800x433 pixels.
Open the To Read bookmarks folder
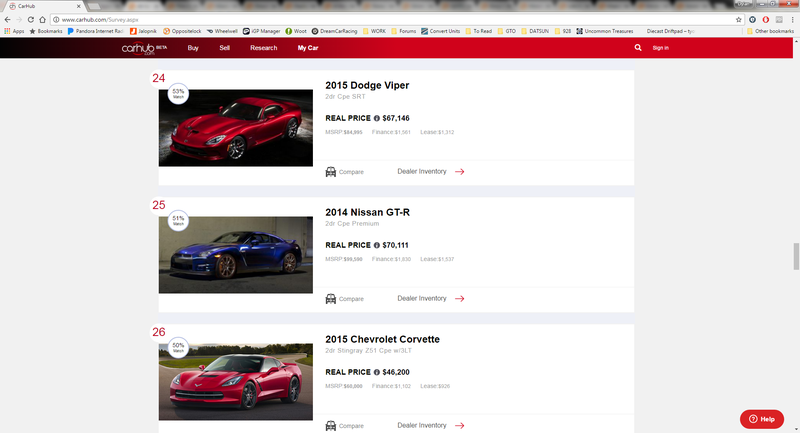478,31
